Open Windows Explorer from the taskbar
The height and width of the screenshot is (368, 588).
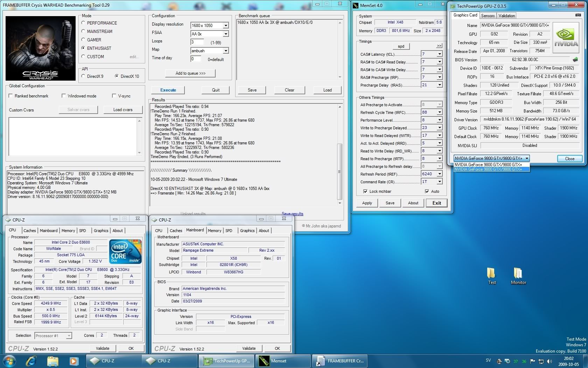coord(52,361)
